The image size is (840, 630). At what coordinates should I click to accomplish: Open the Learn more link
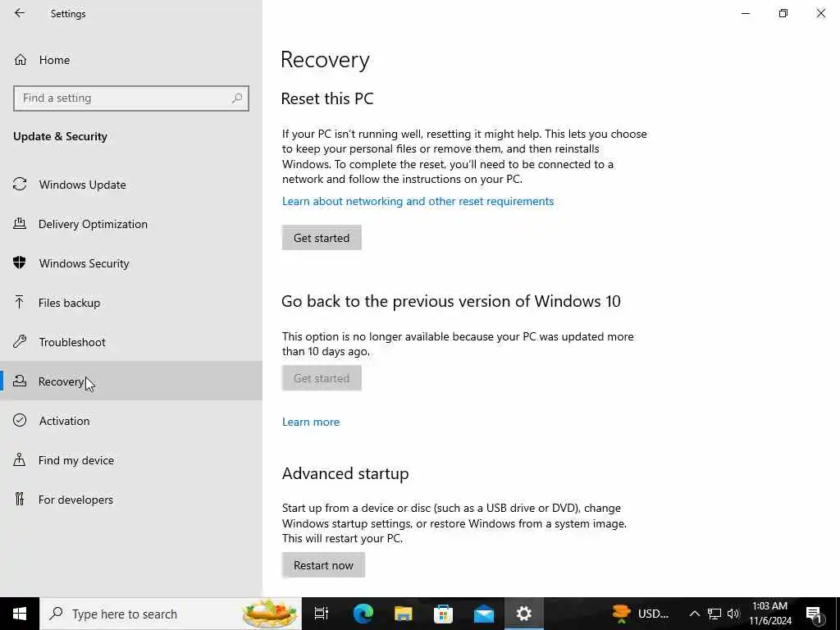pos(311,422)
